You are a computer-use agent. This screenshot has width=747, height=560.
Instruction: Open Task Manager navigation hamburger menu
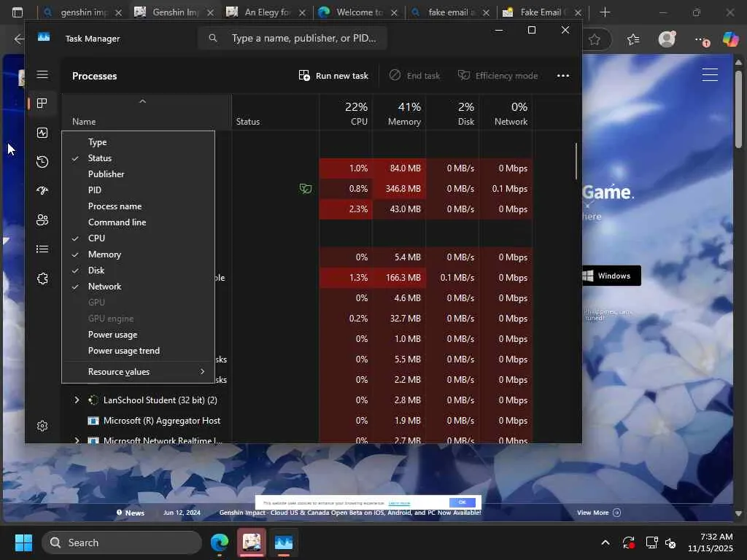(x=42, y=75)
